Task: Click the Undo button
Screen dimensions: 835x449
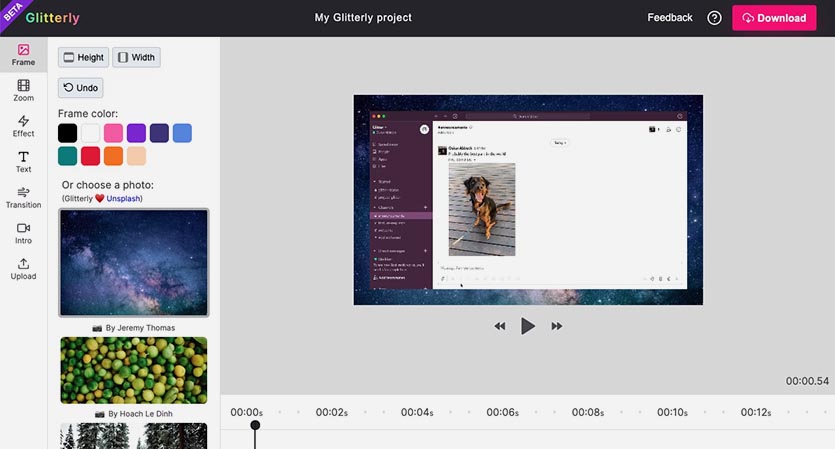Action: coord(81,88)
